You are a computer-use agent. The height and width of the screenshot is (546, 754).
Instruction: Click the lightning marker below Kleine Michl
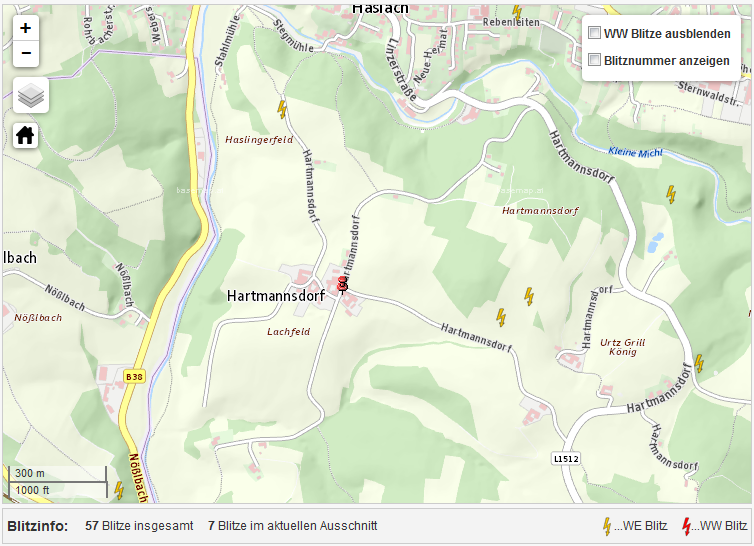click(671, 194)
